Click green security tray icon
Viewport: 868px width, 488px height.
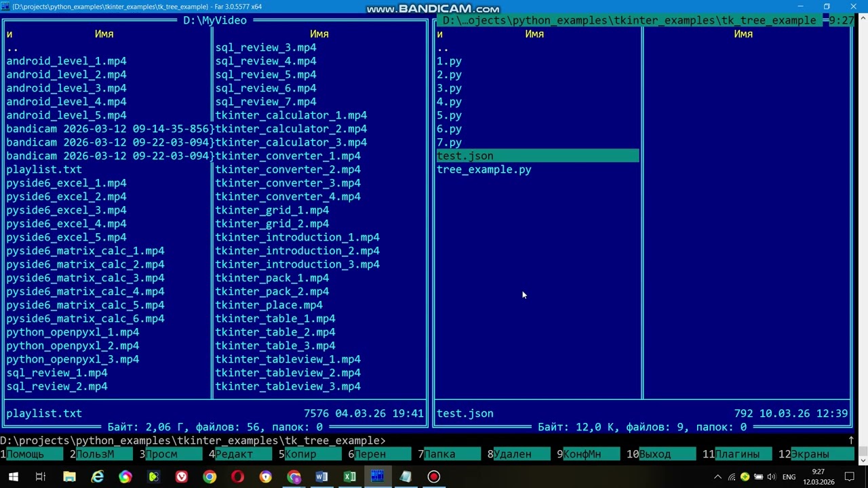point(745,476)
